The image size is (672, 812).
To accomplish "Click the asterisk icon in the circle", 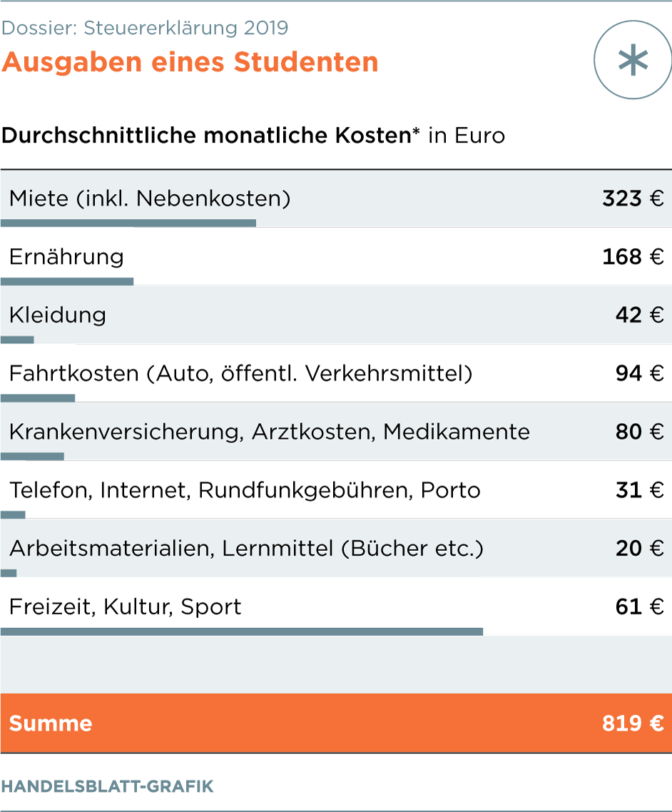I will (633, 61).
